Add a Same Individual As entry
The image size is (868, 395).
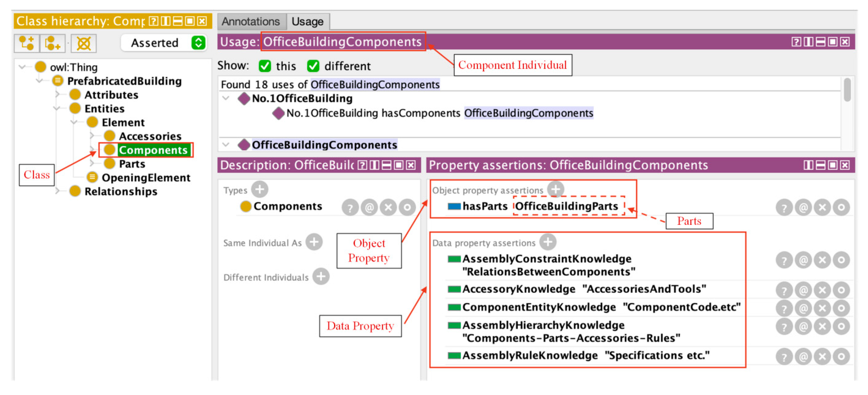point(314,242)
